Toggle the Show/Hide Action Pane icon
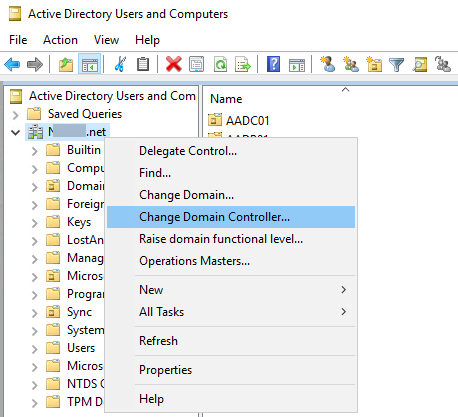 coord(297,64)
